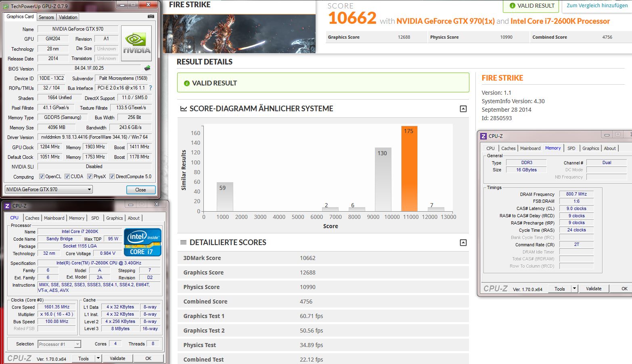Click the Specification i7-2600K CPU @ 3.40GHz field

tap(99, 263)
